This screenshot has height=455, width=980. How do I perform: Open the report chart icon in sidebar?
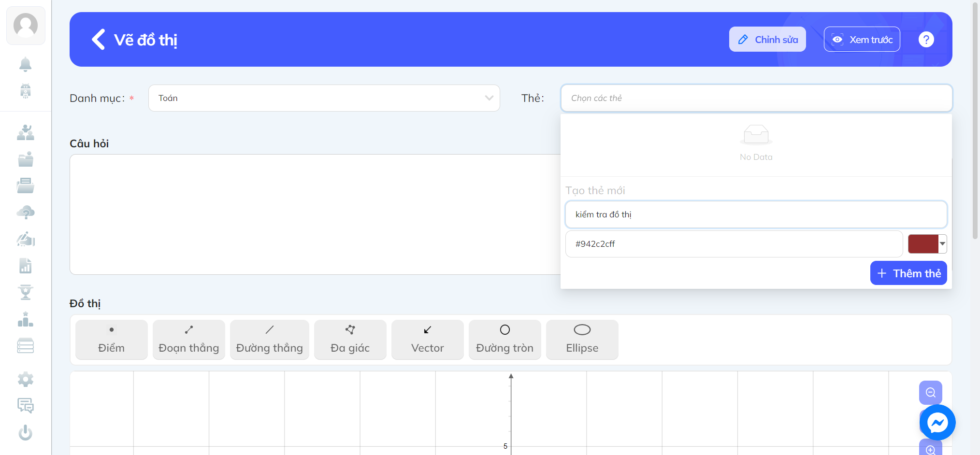click(26, 266)
